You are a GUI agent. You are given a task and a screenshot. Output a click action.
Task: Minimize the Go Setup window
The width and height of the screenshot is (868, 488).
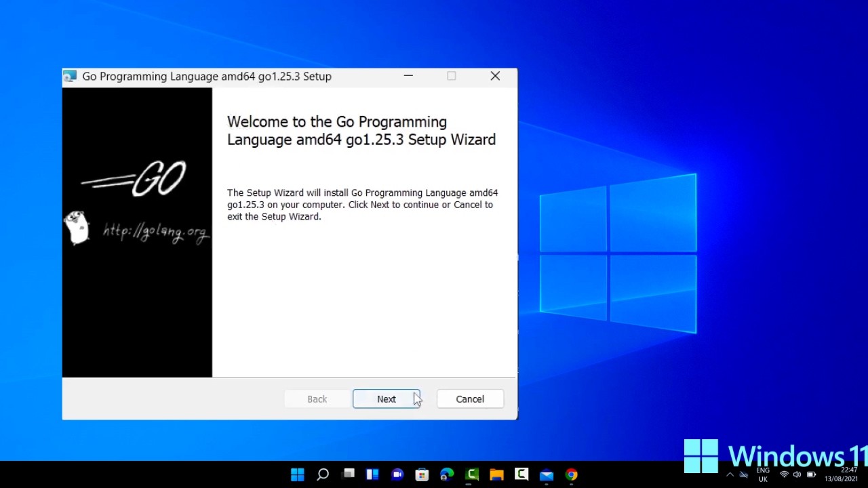[x=408, y=77]
